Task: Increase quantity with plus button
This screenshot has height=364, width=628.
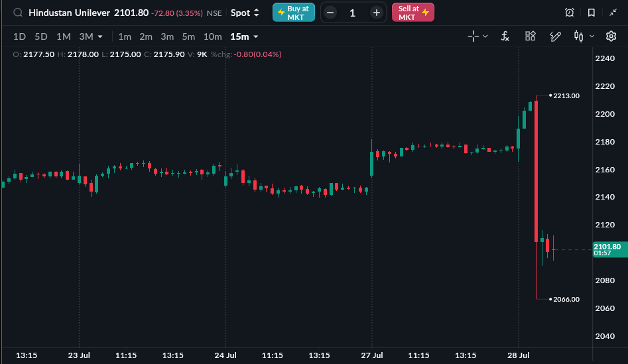Action: [376, 13]
